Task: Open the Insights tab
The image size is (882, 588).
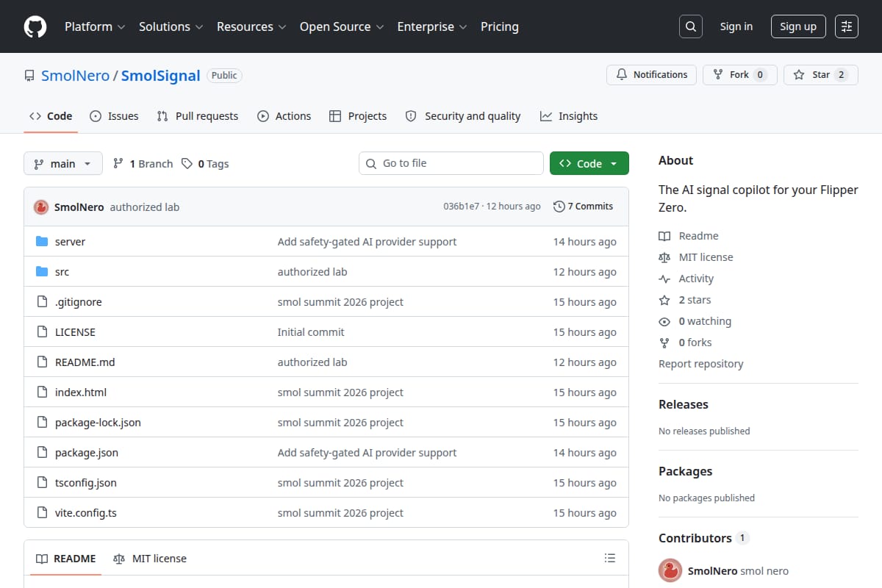Action: (569, 116)
